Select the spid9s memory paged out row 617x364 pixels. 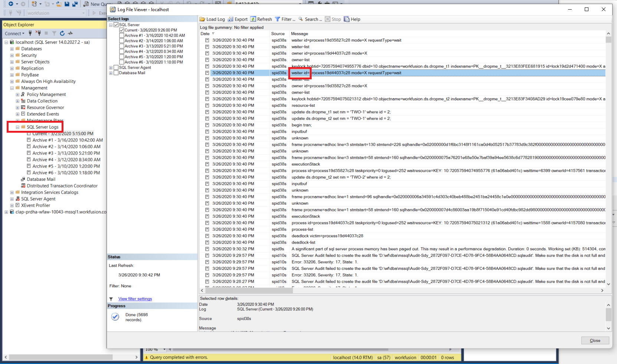[402, 249]
